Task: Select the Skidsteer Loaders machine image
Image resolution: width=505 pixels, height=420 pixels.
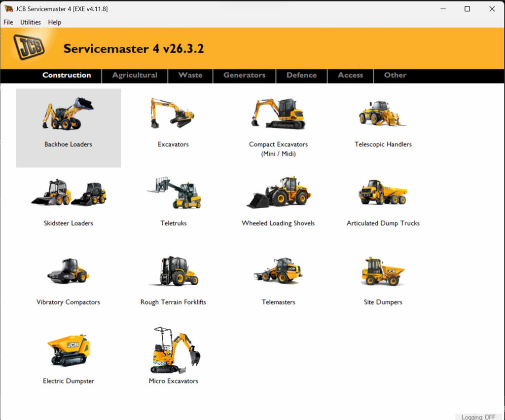Action: [69, 192]
